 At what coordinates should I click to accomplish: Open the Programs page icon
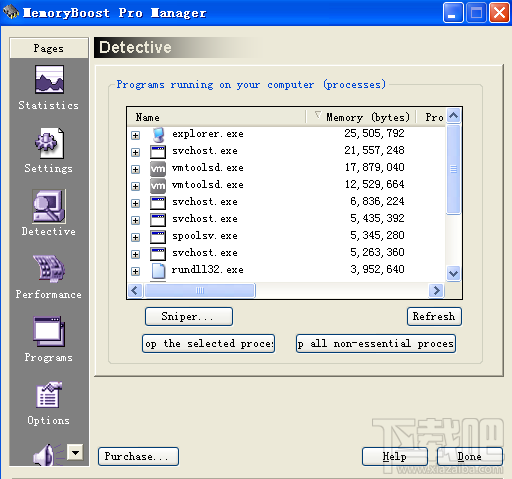49,332
